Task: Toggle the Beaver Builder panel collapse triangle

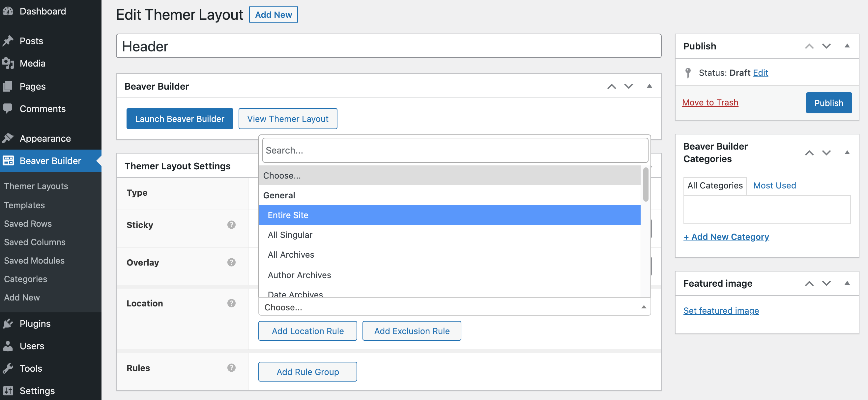Action: pyautogui.click(x=649, y=86)
